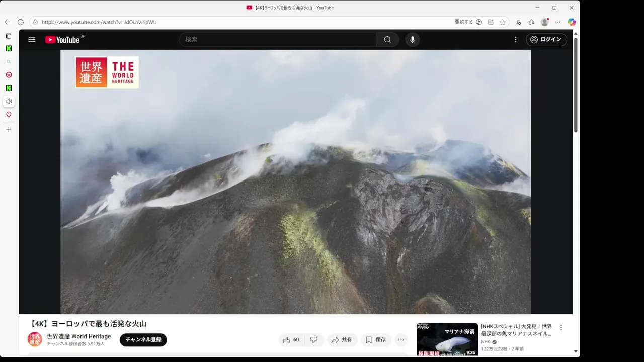Switch to the green K tab just above the search tab
Viewport: 644px width, 362px height.
tap(9, 49)
